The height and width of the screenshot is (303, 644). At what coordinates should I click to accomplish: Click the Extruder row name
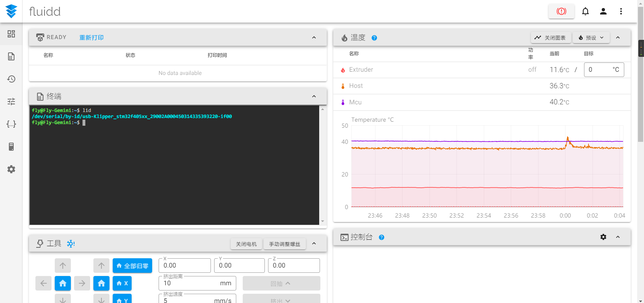pyautogui.click(x=361, y=70)
